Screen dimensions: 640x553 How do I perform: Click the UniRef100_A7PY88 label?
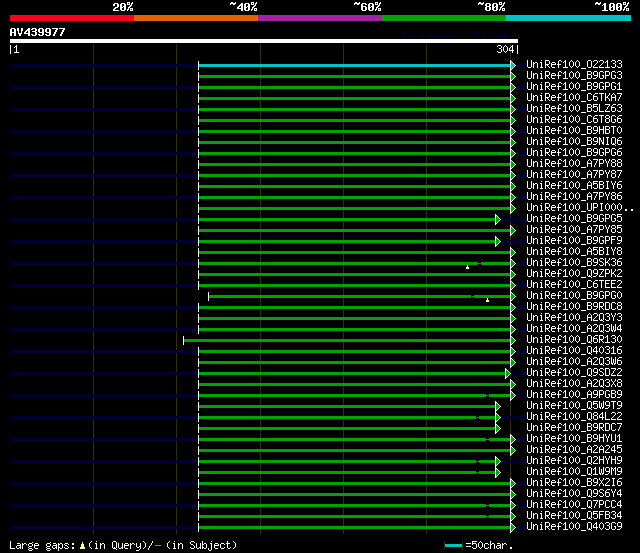coord(574,164)
